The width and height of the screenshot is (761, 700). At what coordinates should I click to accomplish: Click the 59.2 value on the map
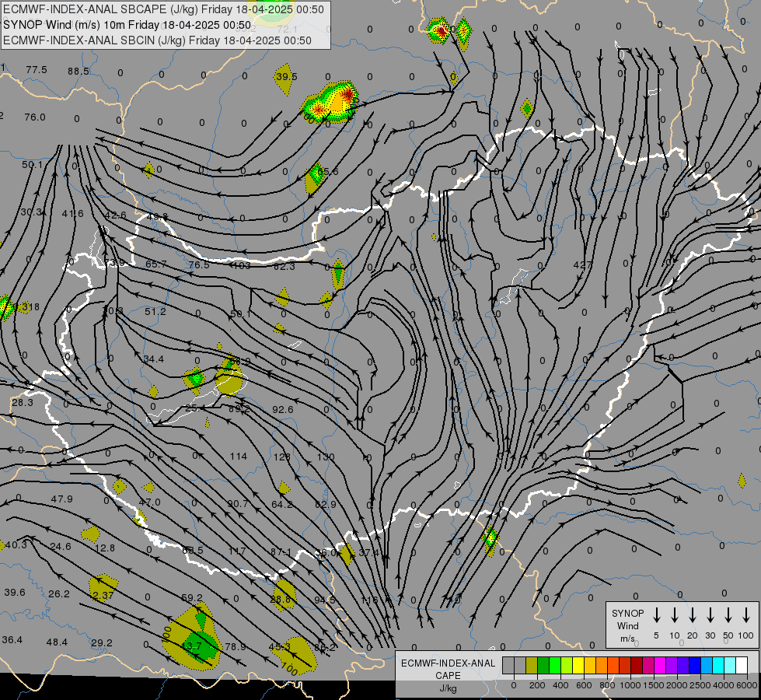(192, 597)
